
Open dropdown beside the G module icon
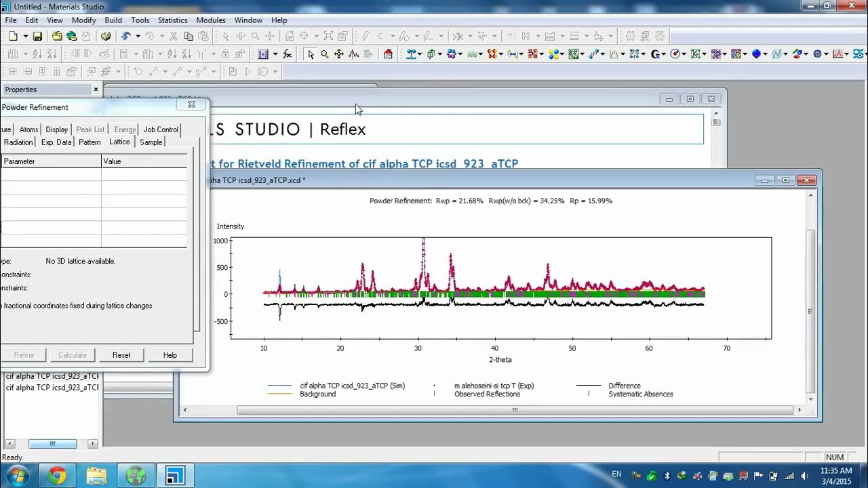pos(664,54)
